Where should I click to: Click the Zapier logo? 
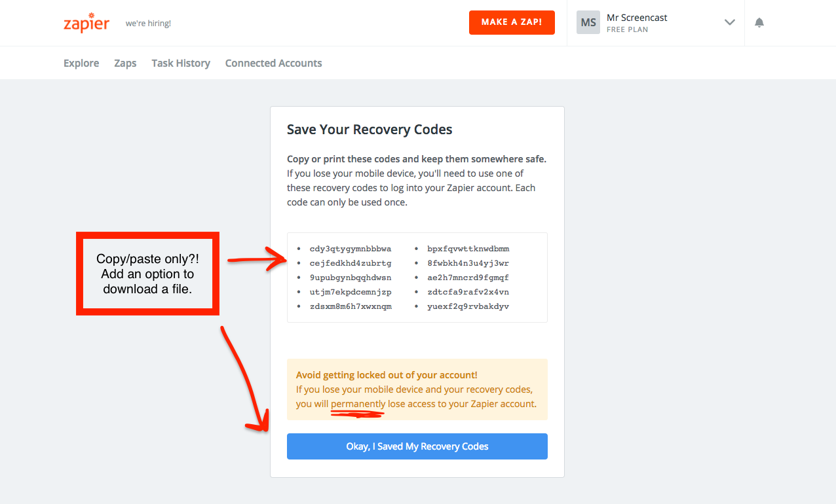coord(86,23)
